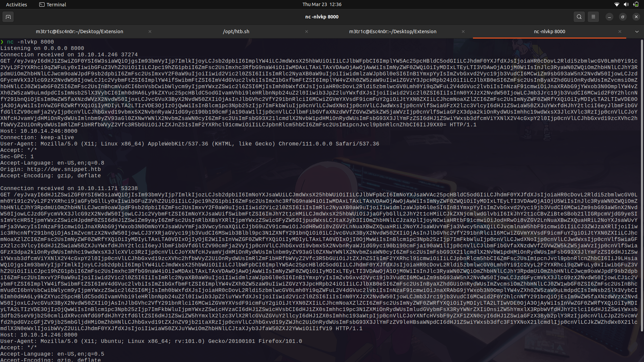Open the hamburger menu in the title bar

(x=593, y=16)
